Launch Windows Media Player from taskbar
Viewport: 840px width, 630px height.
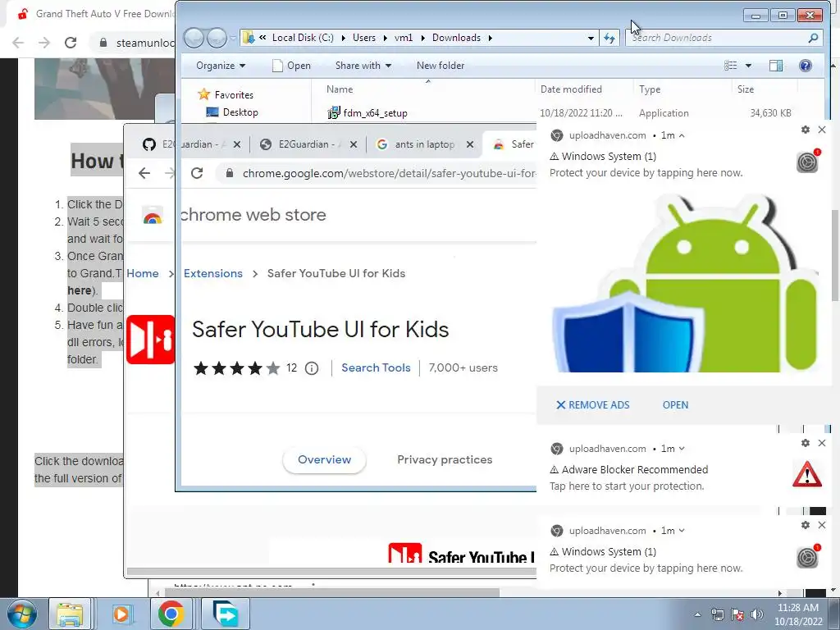(x=121, y=614)
